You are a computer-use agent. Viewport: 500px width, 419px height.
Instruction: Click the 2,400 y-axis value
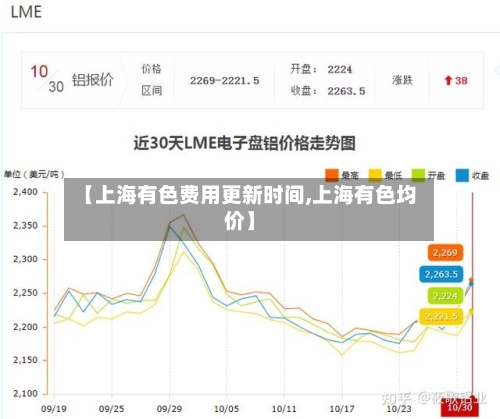point(25,192)
